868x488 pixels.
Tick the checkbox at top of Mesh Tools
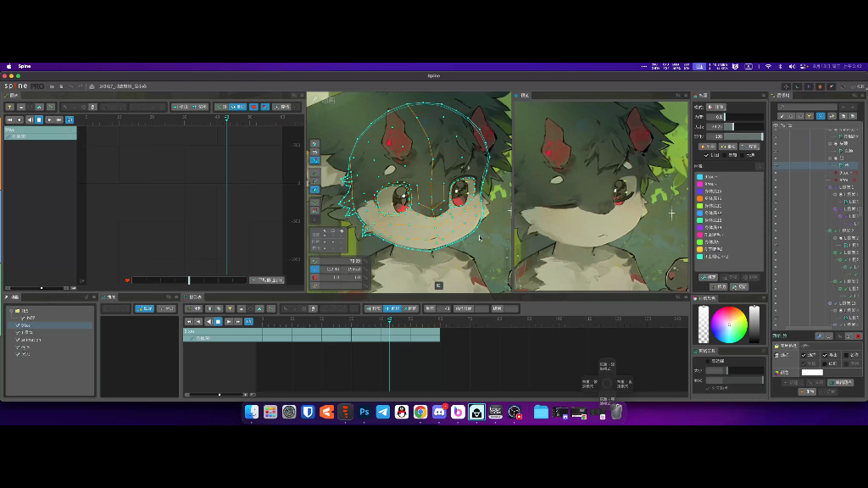(x=708, y=361)
